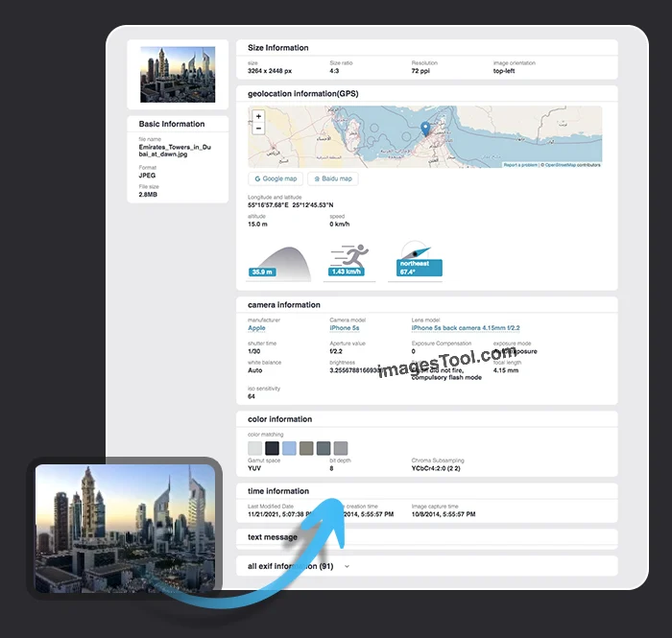Pick the first light gray color swatch

click(x=254, y=448)
